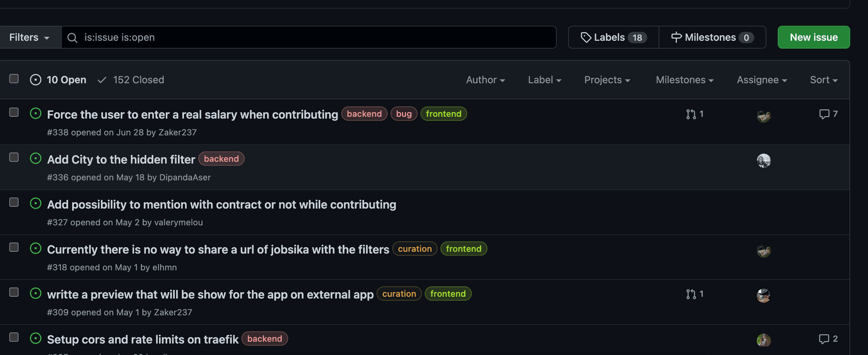Open issue about mentioning contract while contributing
The width and height of the screenshot is (868, 355).
(221, 205)
